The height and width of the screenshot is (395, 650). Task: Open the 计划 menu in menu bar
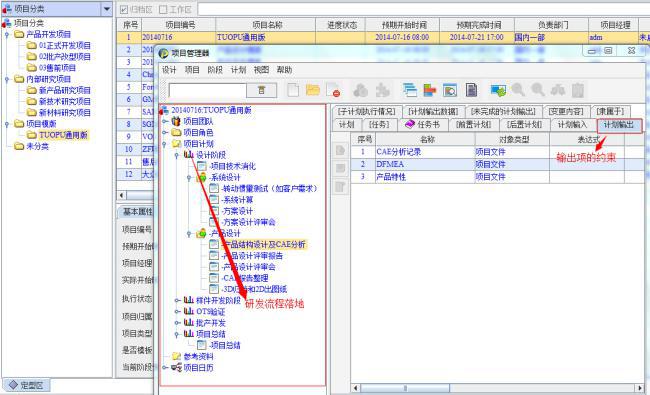pos(238,70)
